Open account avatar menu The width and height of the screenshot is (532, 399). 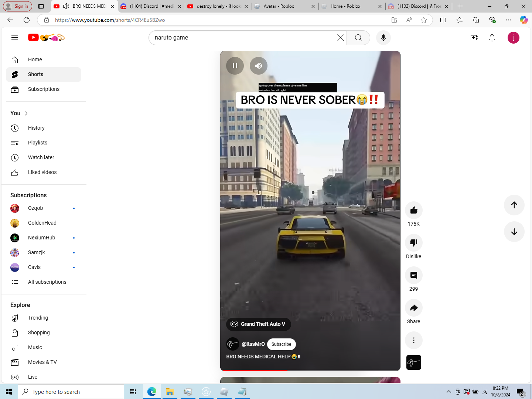tap(514, 38)
